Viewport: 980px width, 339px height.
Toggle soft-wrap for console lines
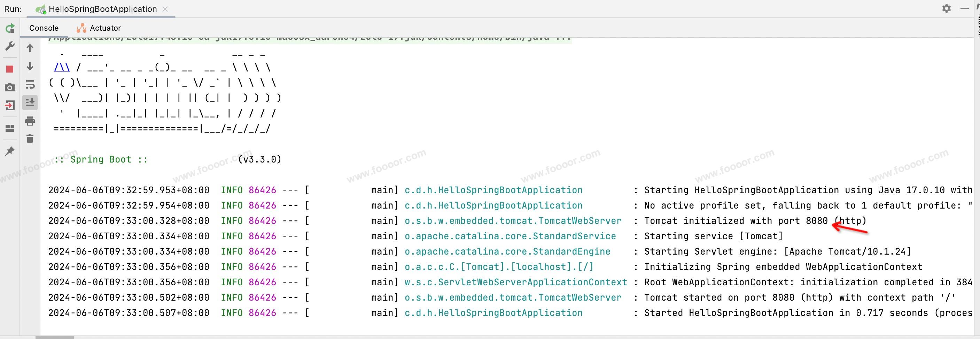point(30,84)
